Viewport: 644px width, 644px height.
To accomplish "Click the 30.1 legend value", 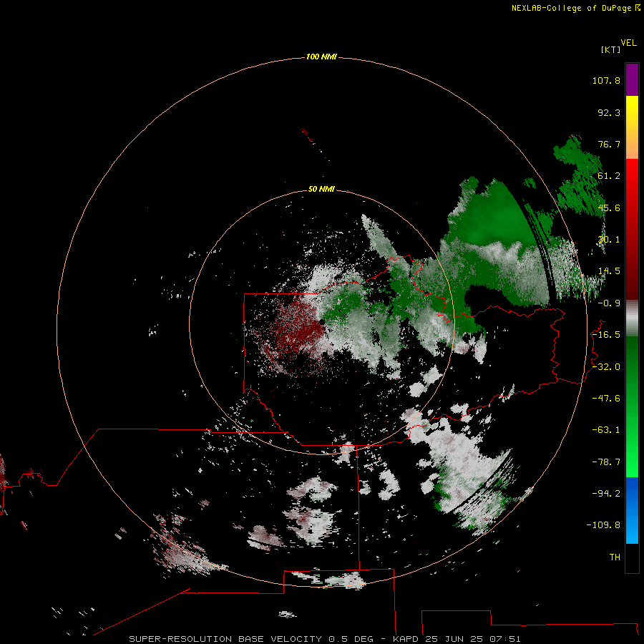I will tap(609, 240).
